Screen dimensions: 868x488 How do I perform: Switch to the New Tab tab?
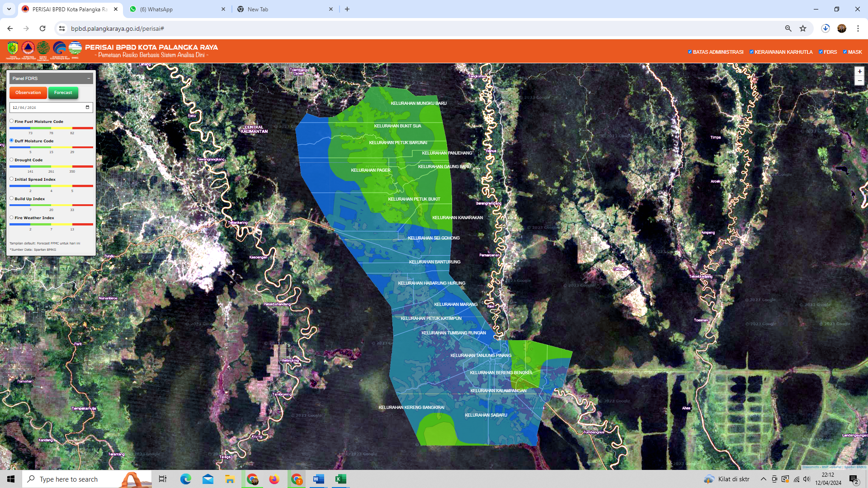point(285,9)
